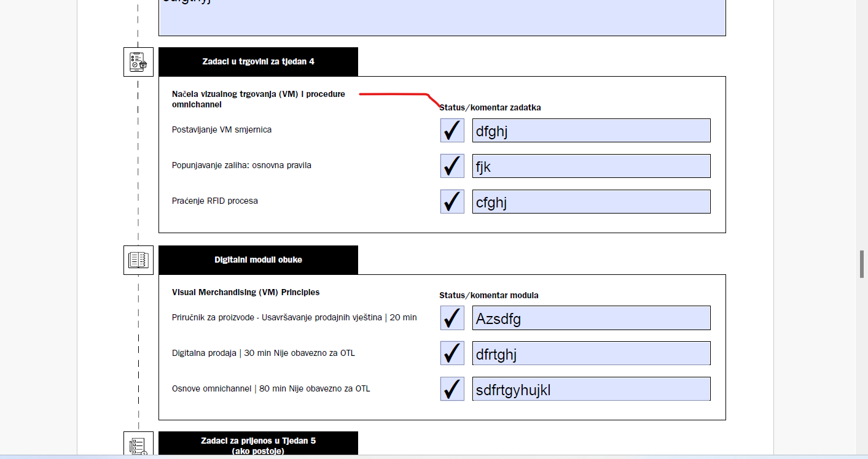Click the comment field containing fjk
868x459 pixels.
[592, 166]
